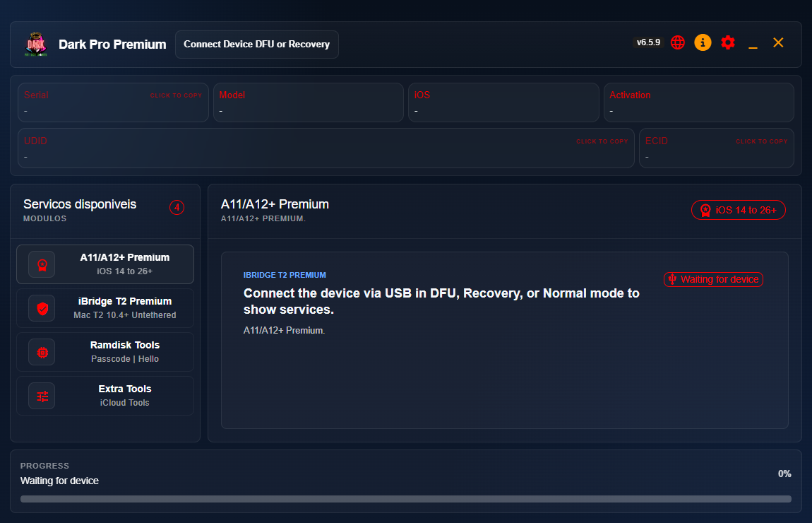This screenshot has width=812, height=523.
Task: Click the Waiting for device status badge
Action: coord(713,279)
